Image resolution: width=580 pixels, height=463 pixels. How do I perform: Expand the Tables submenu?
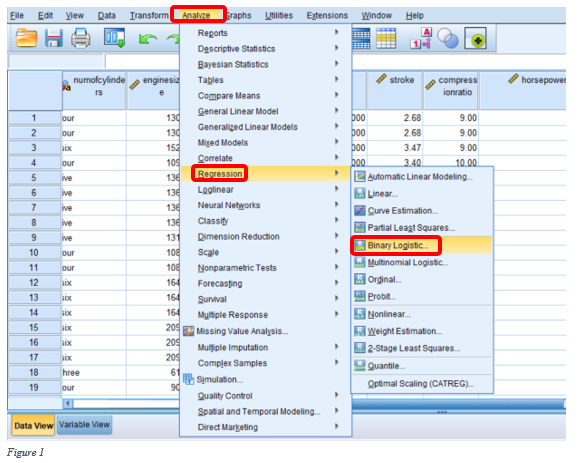(x=266, y=80)
